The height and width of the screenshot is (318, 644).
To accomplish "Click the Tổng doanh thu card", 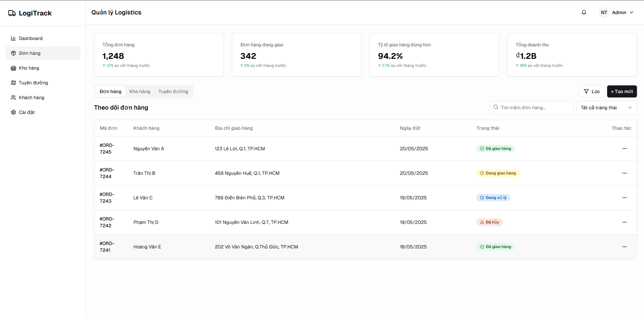I will pos(572,55).
